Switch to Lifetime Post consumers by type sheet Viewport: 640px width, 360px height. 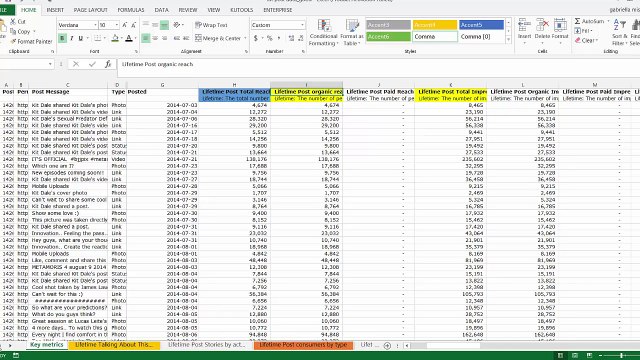click(x=303, y=345)
